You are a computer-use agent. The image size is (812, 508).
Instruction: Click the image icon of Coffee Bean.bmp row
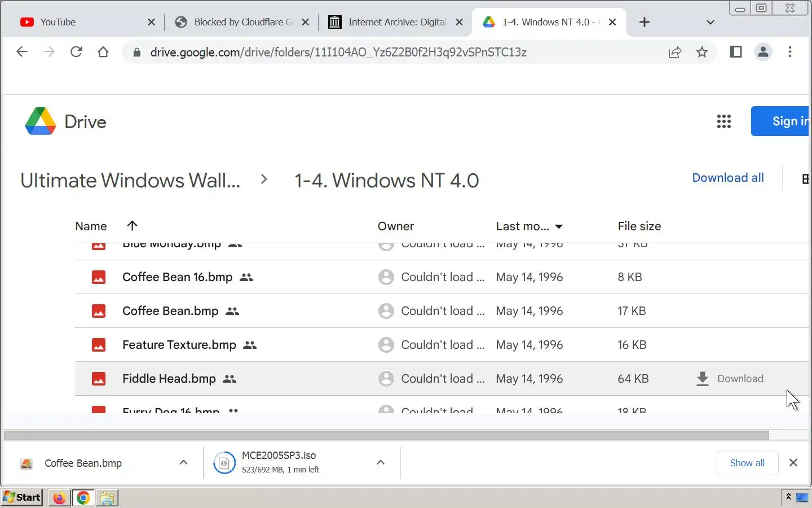click(99, 311)
